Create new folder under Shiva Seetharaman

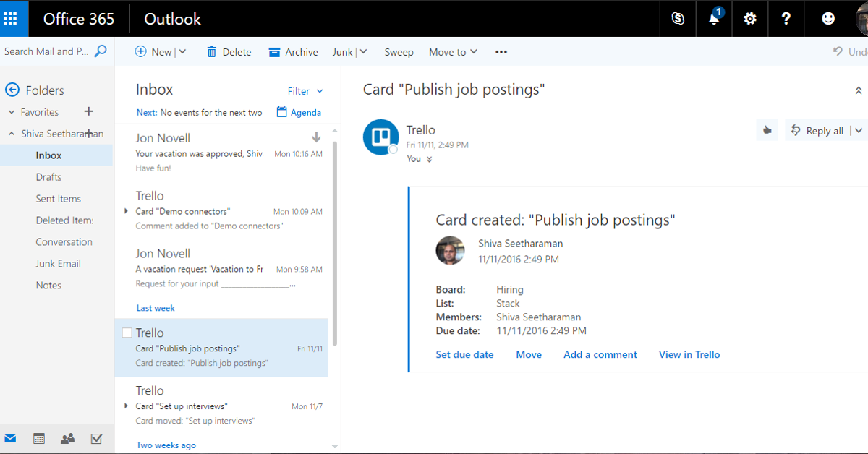tap(89, 133)
